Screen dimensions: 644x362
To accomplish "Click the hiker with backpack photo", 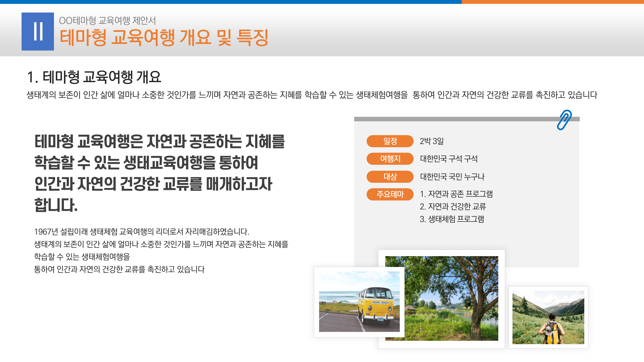I will click(x=548, y=317).
